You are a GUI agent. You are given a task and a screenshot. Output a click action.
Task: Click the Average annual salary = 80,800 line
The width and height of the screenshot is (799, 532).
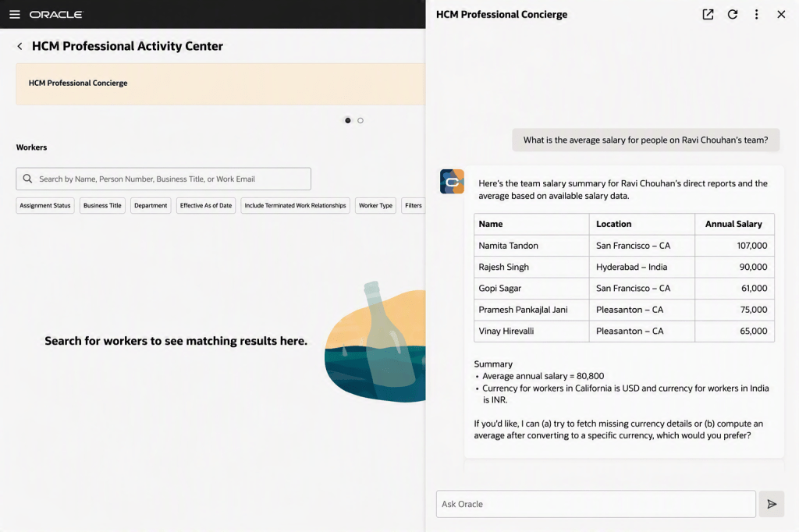(543, 376)
